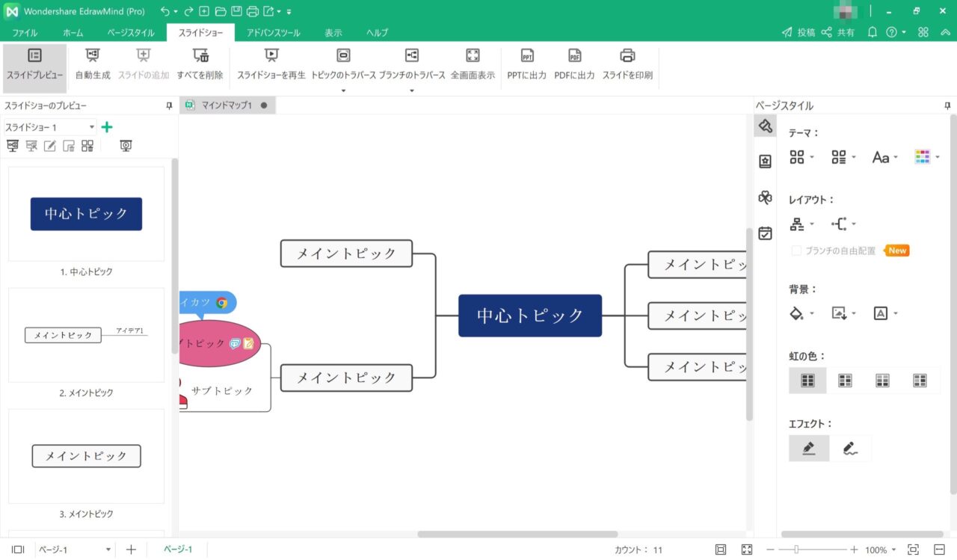Save the mind map with floppy icon
The width and height of the screenshot is (957, 560).
236,11
